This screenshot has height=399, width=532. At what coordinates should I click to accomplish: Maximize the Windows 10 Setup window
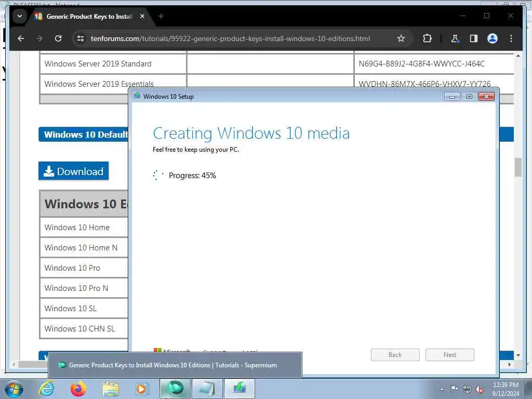click(469, 97)
